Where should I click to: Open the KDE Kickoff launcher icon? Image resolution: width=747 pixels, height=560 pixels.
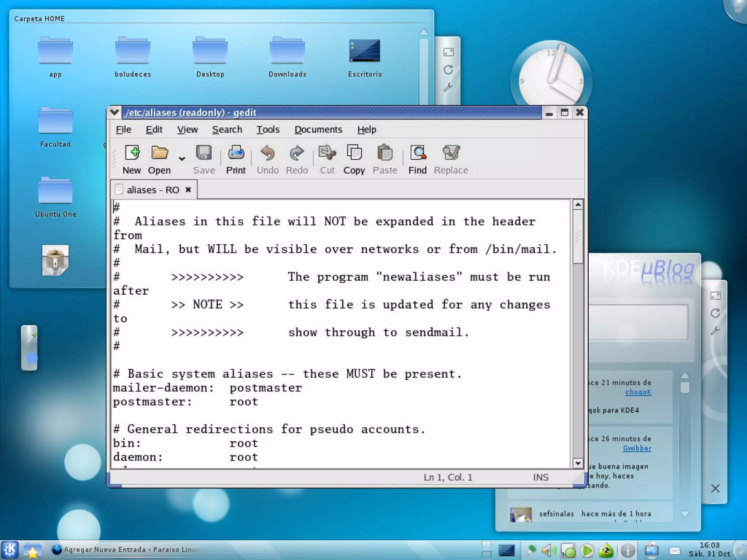click(x=10, y=550)
